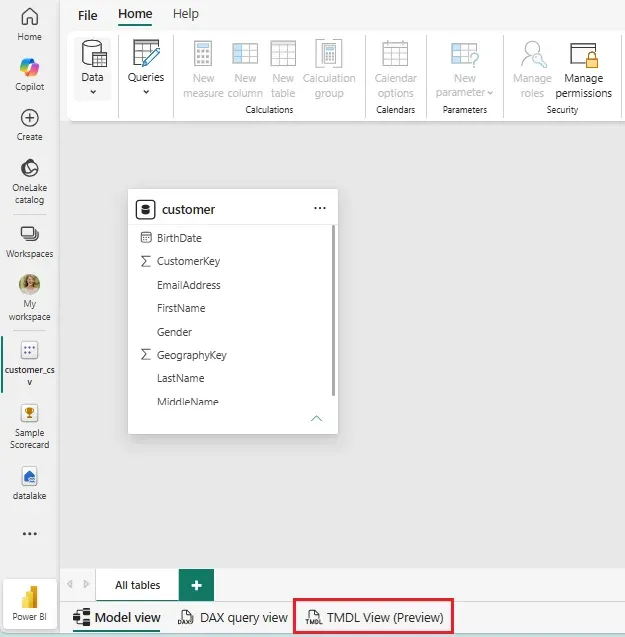Go to Home in the left navigation
The image size is (625, 637).
tap(29, 24)
